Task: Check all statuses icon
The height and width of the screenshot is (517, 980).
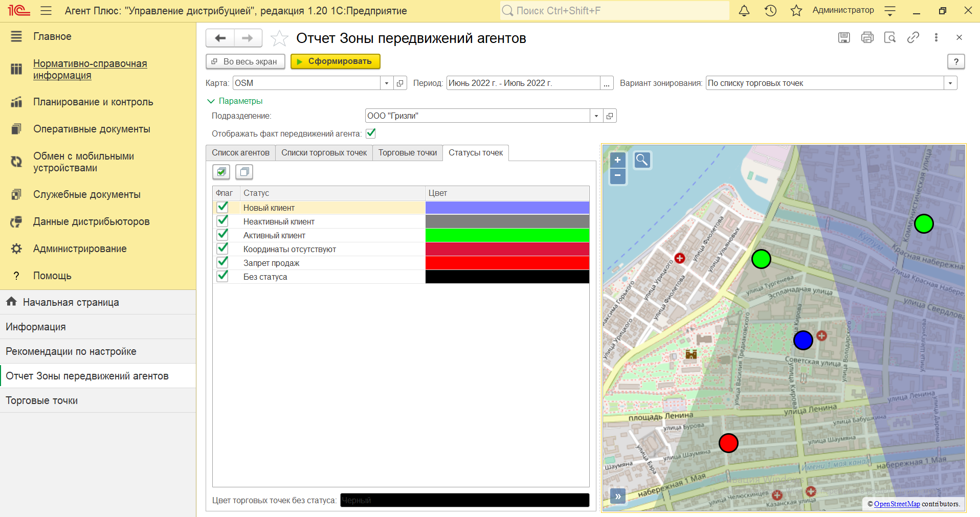Action: [221, 172]
